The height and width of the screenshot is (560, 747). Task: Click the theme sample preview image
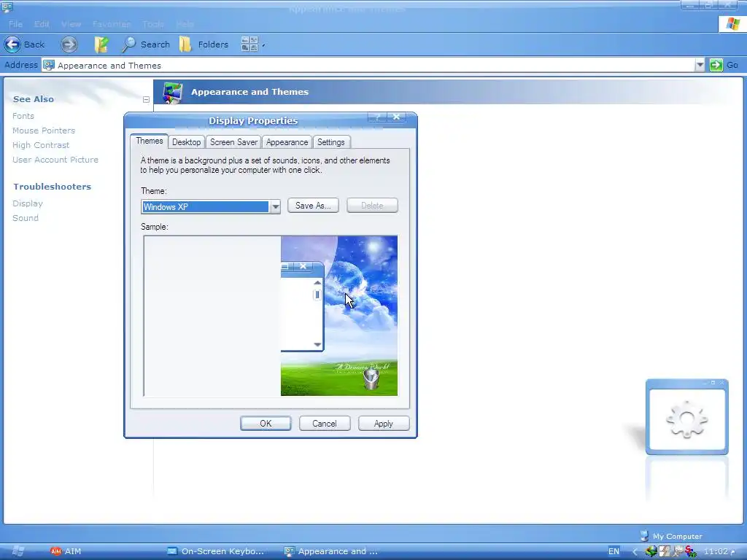click(271, 316)
